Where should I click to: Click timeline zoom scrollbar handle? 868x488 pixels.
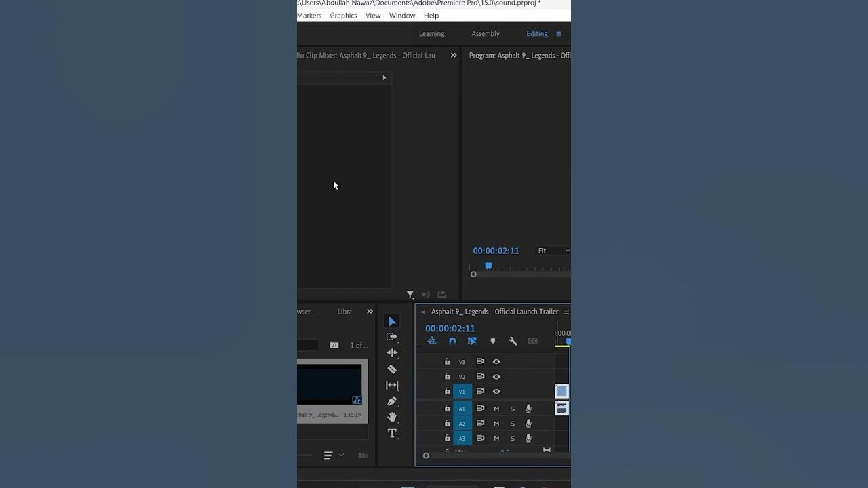426,455
